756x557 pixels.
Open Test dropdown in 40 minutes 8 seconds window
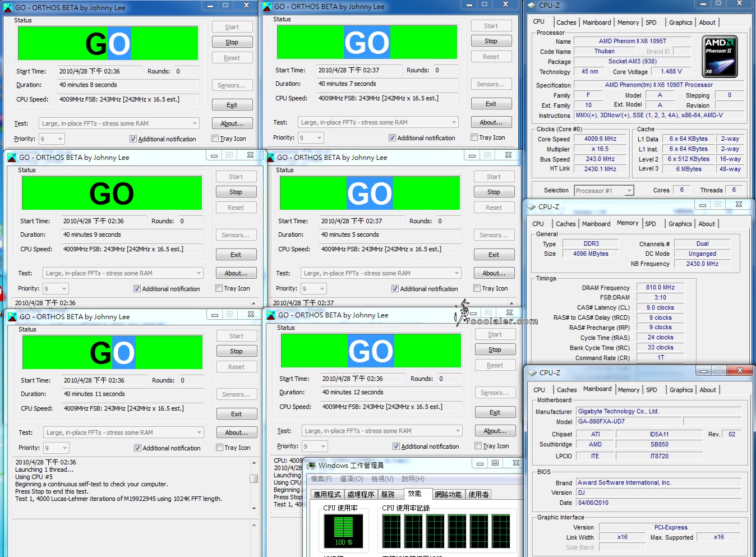(119, 123)
